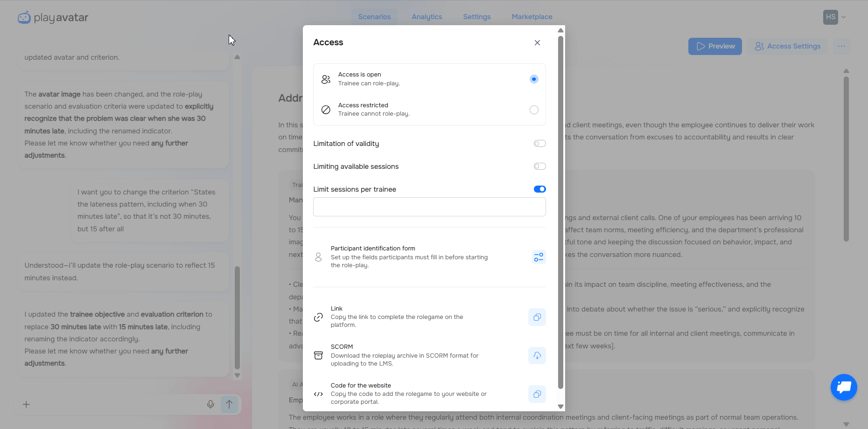The width and height of the screenshot is (868, 429).
Task: Open the Settings tab
Action: click(x=476, y=17)
